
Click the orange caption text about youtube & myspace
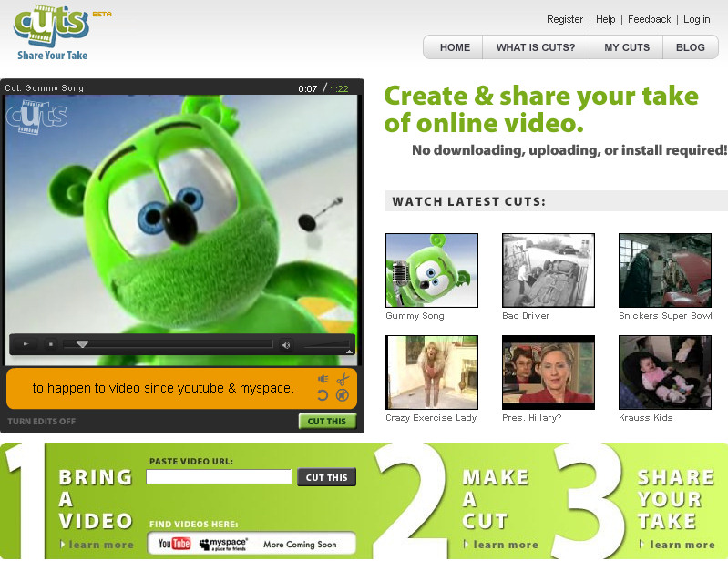163,388
